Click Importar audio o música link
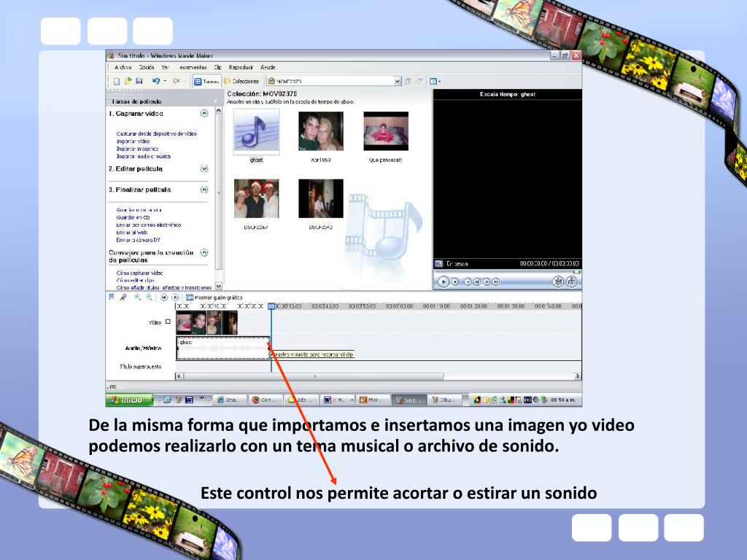747x560 pixels. pyautogui.click(x=144, y=156)
